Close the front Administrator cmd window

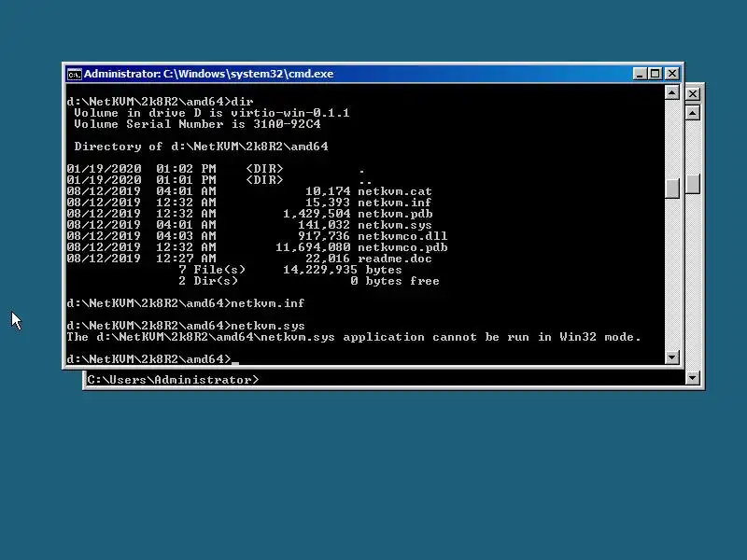tap(671, 74)
